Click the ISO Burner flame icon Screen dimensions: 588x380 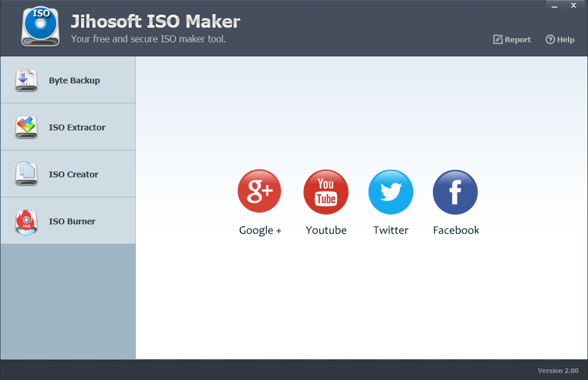point(26,222)
